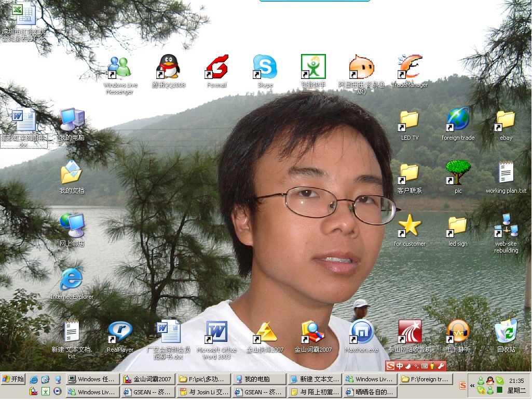This screenshot has height=400, width=532.
Task: Switch to 新建 文本文… taskbar button
Action: point(315,379)
